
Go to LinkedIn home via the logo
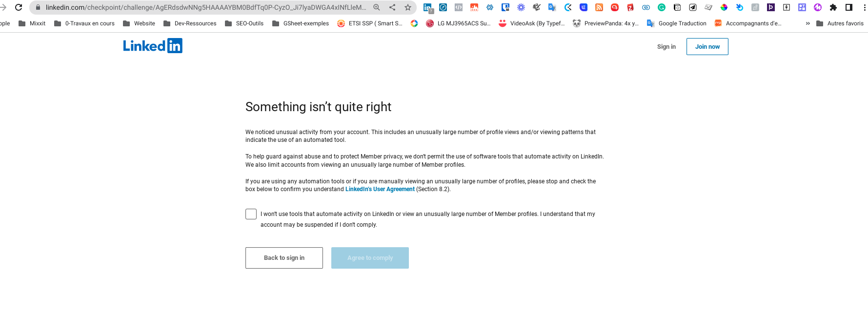(153, 46)
